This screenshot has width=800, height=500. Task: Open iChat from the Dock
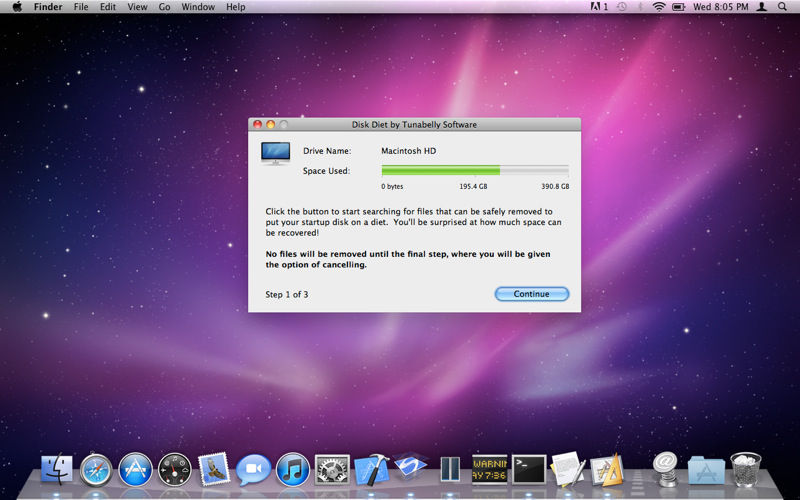(253, 470)
